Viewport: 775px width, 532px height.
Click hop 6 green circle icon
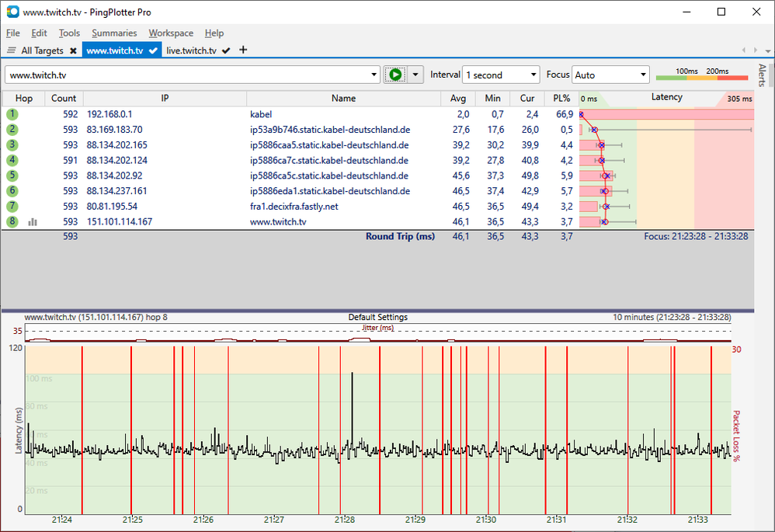pos(12,191)
